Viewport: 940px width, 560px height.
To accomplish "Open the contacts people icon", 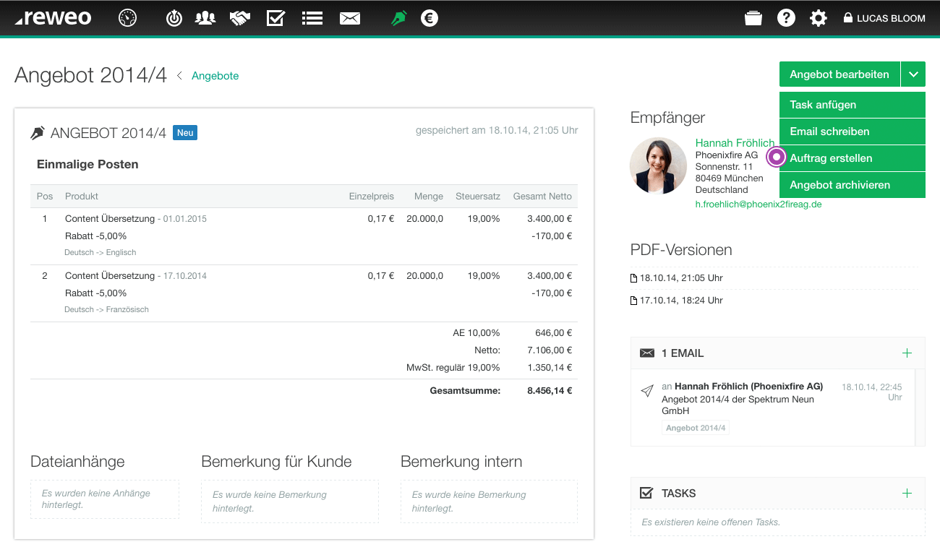I will 205,18.
